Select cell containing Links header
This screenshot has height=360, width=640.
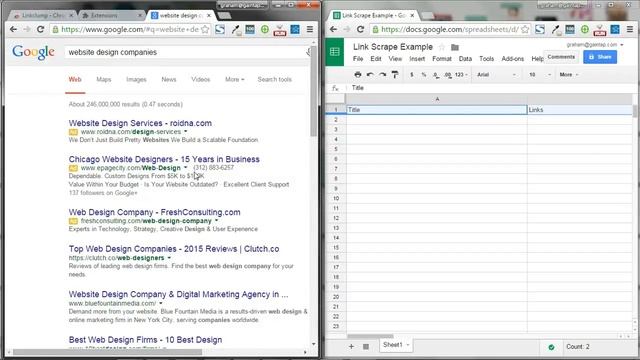pos(580,110)
